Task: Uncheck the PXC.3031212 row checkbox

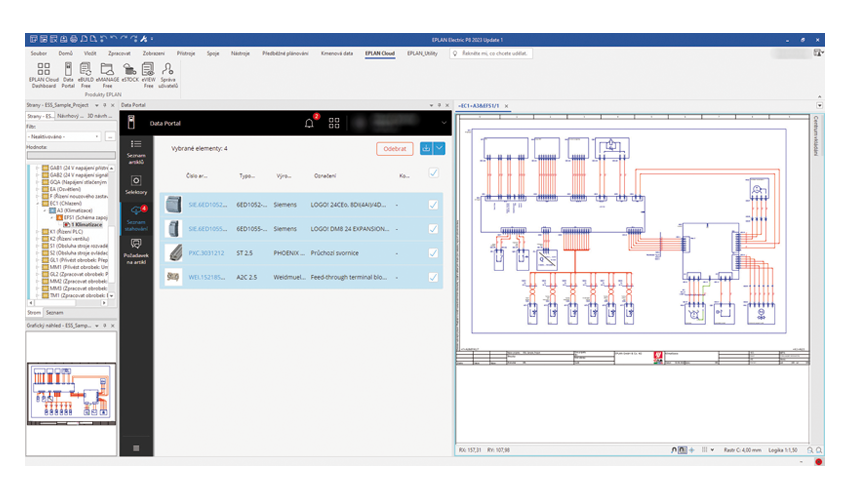Action: [433, 253]
